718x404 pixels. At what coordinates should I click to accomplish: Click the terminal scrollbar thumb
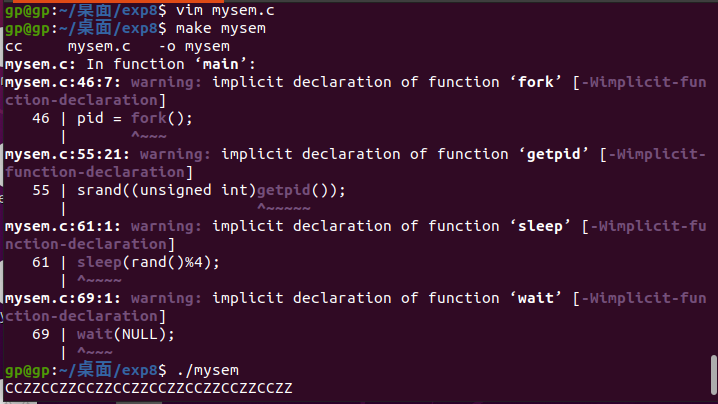pos(713,374)
